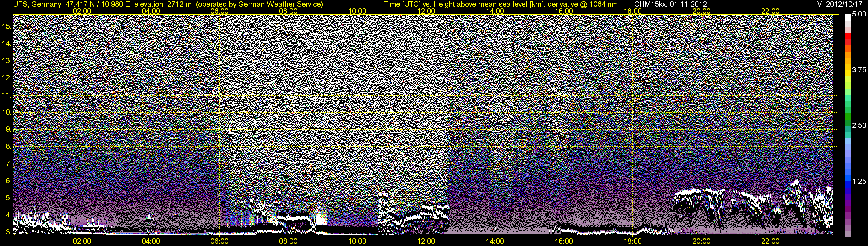Click the height axis label '3.'
Viewport: 868px width, 246px height.
point(8,232)
